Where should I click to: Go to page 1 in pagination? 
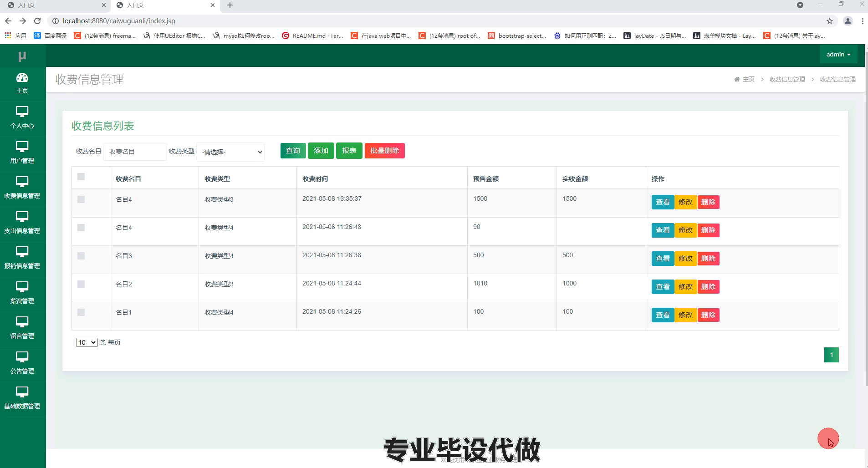pyautogui.click(x=831, y=355)
